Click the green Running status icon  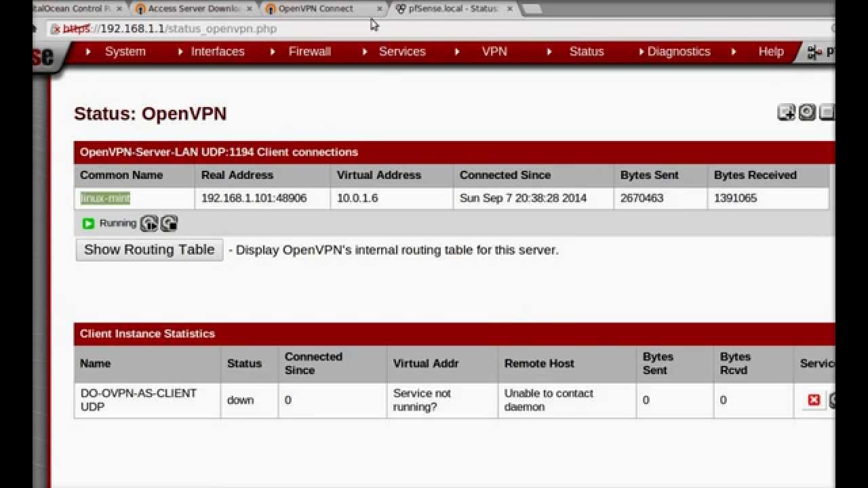(x=88, y=223)
